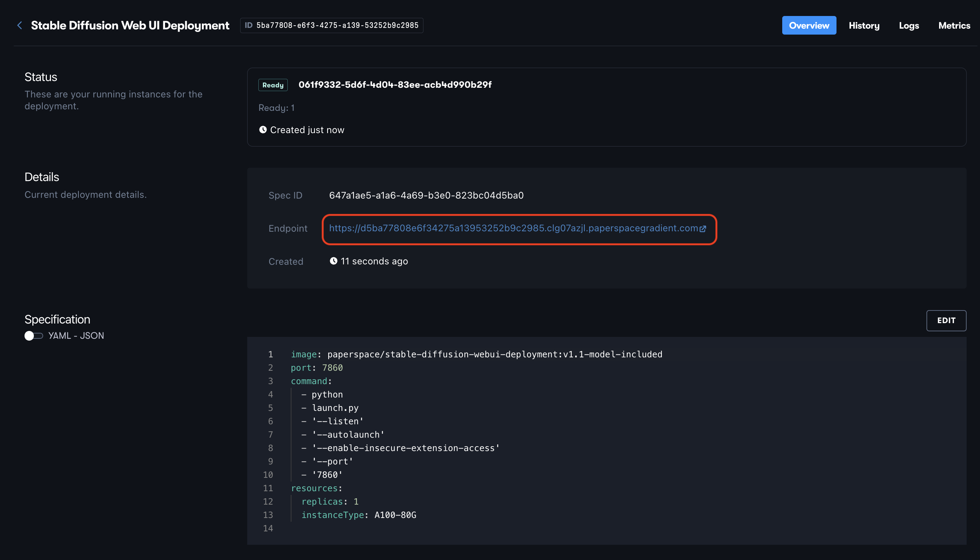Screen dimensions: 980x560
Task: Toggle the YAML - JSON switch
Action: [x=33, y=336]
